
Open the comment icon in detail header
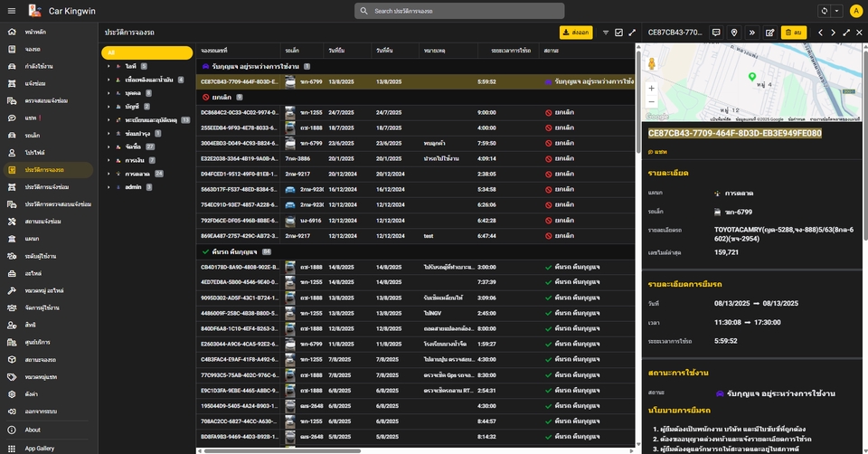click(x=716, y=33)
